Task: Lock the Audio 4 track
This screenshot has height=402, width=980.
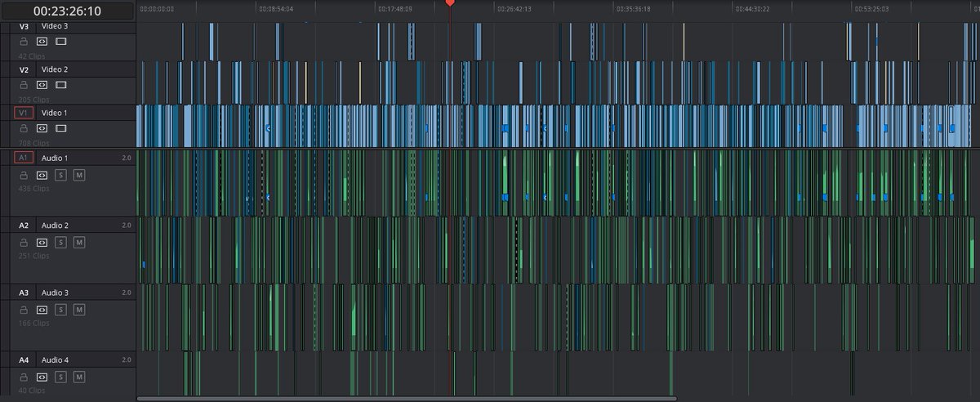Action: click(x=24, y=377)
